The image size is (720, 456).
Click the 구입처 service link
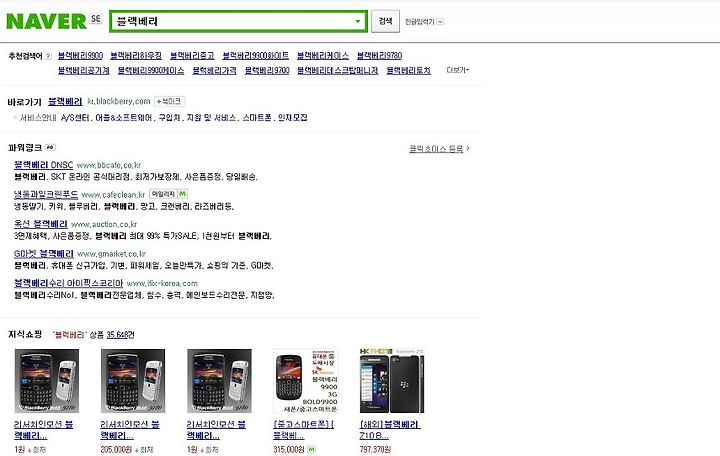point(169,118)
